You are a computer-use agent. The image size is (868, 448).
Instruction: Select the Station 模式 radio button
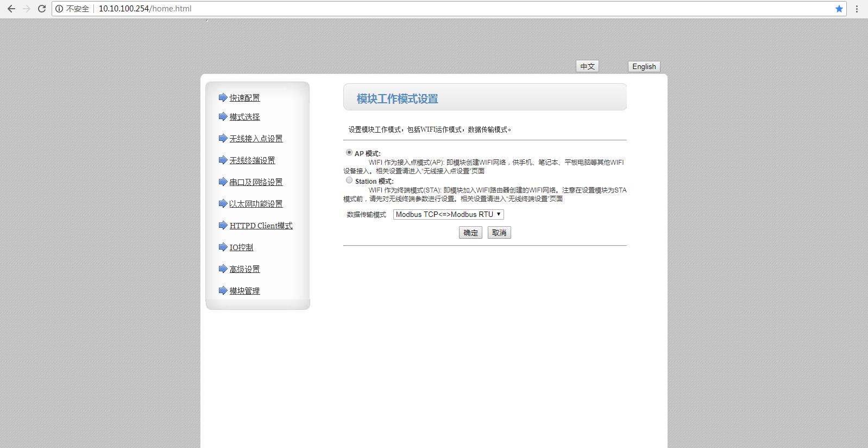(x=349, y=181)
